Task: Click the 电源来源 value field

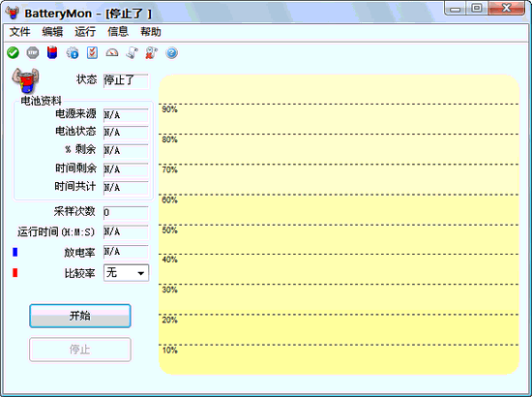Action: [126, 115]
